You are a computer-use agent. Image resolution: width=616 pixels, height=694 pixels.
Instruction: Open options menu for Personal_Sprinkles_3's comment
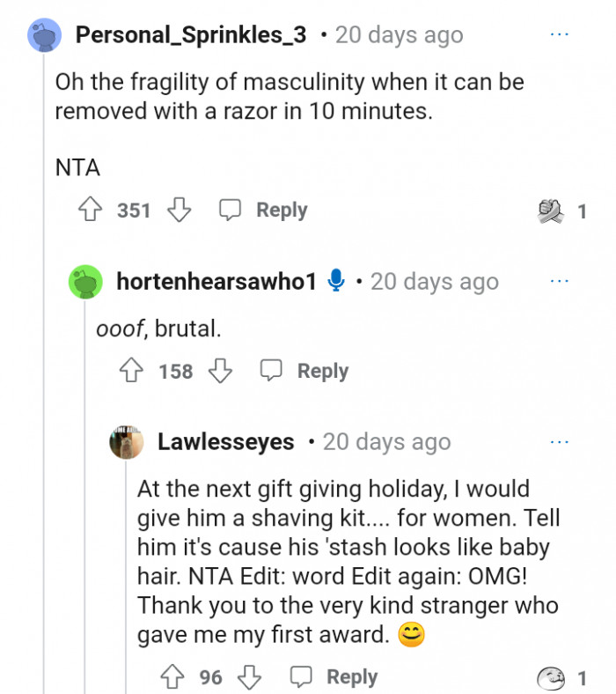[x=560, y=35]
